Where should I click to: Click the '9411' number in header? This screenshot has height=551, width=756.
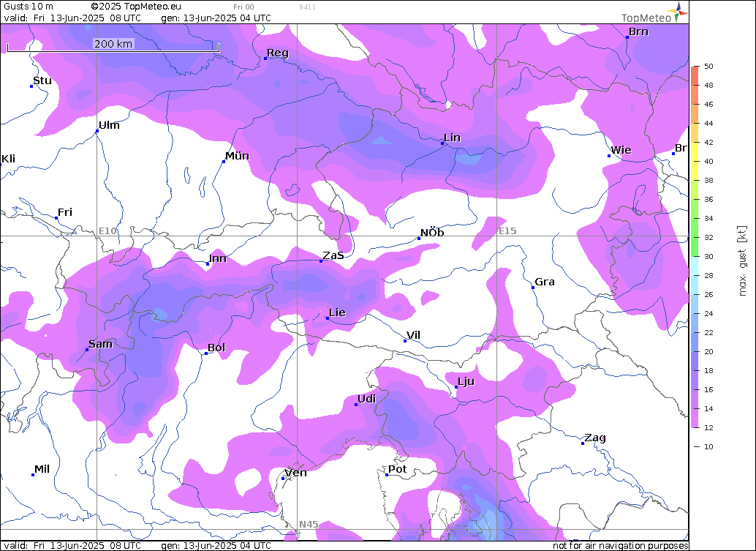pyautogui.click(x=307, y=7)
